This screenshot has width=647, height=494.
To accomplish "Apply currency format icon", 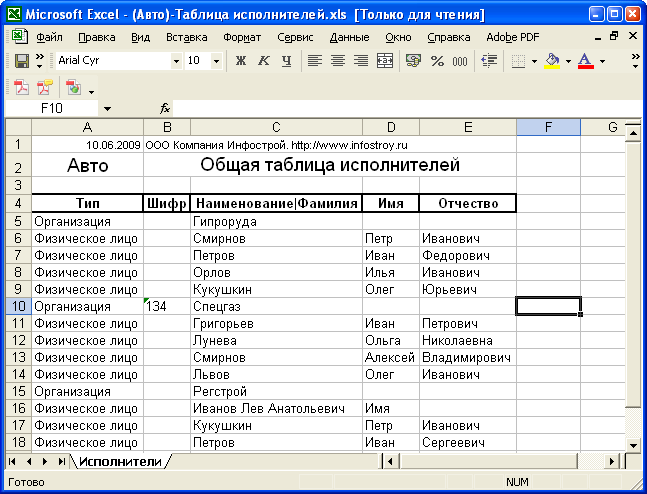I will pos(413,61).
